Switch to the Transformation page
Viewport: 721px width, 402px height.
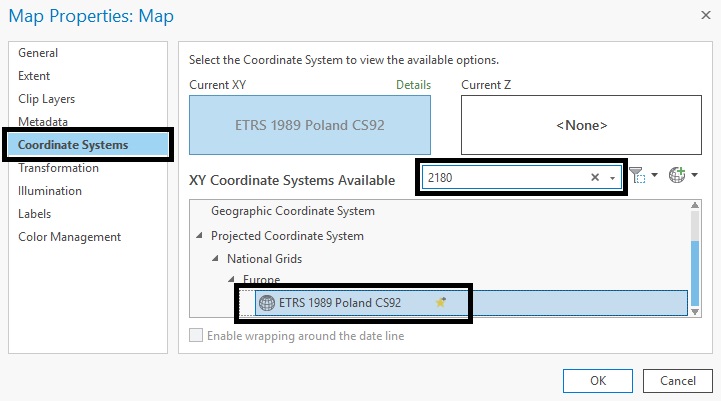click(58, 168)
